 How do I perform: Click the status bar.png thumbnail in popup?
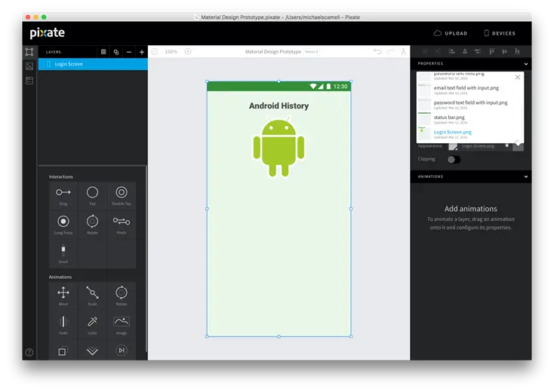pos(424,118)
